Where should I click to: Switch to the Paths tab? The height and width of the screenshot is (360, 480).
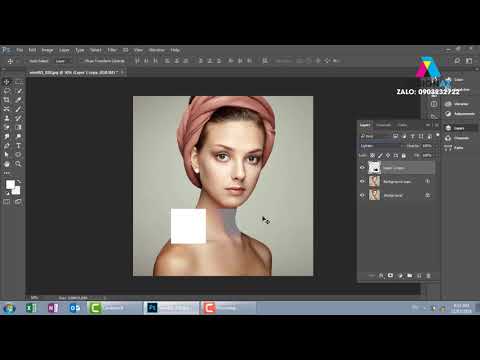pyautogui.click(x=402, y=125)
